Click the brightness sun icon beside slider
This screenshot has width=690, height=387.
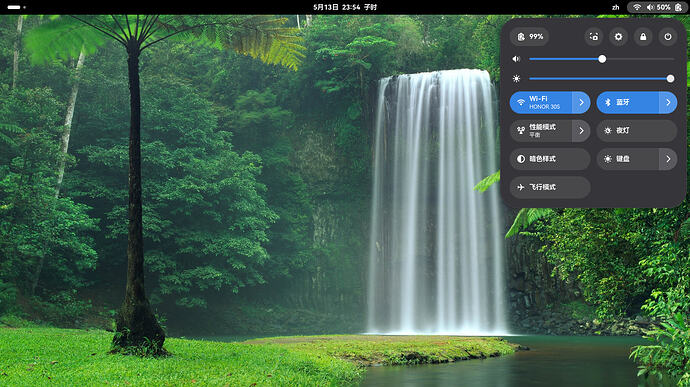pos(516,78)
